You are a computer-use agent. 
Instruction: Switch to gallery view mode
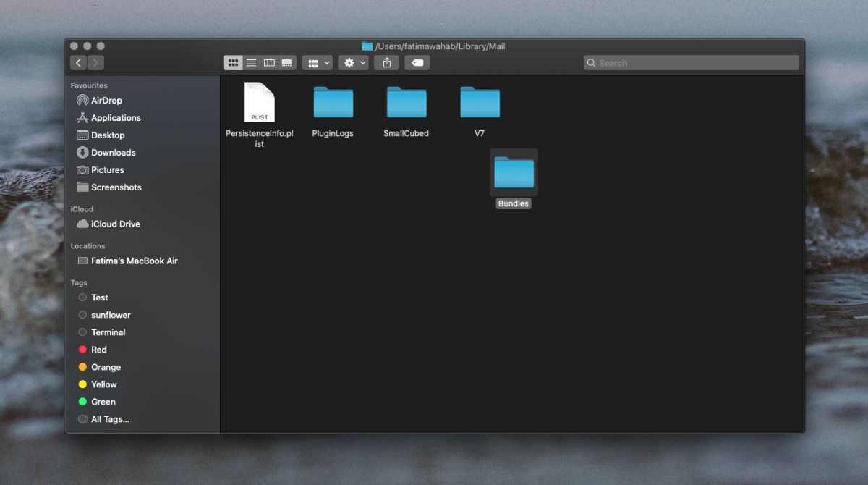click(286, 63)
